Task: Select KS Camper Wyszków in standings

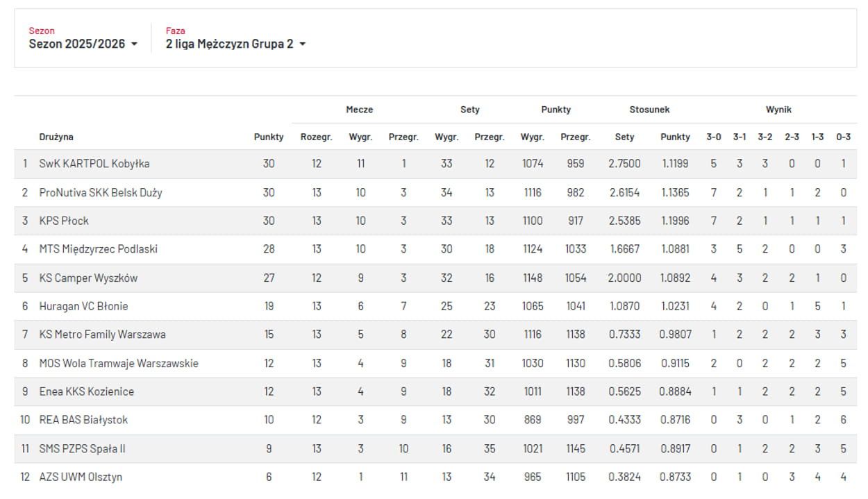Action: click(x=88, y=278)
